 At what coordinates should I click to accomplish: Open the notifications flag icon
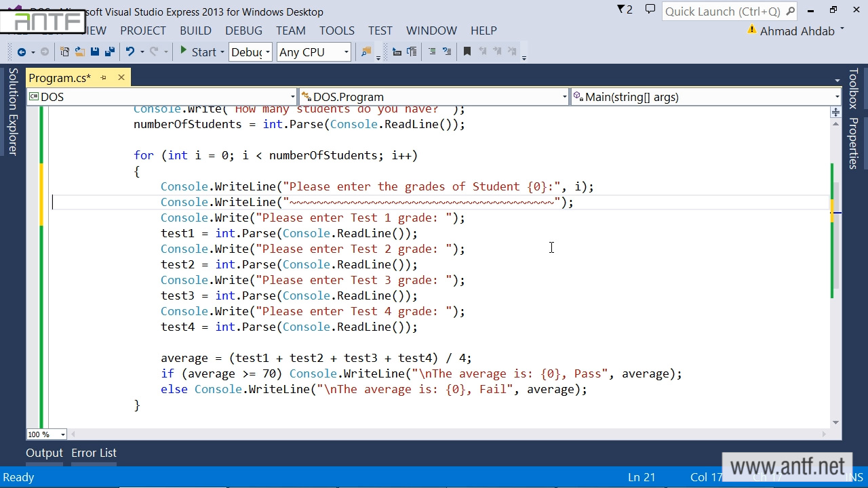624,10
